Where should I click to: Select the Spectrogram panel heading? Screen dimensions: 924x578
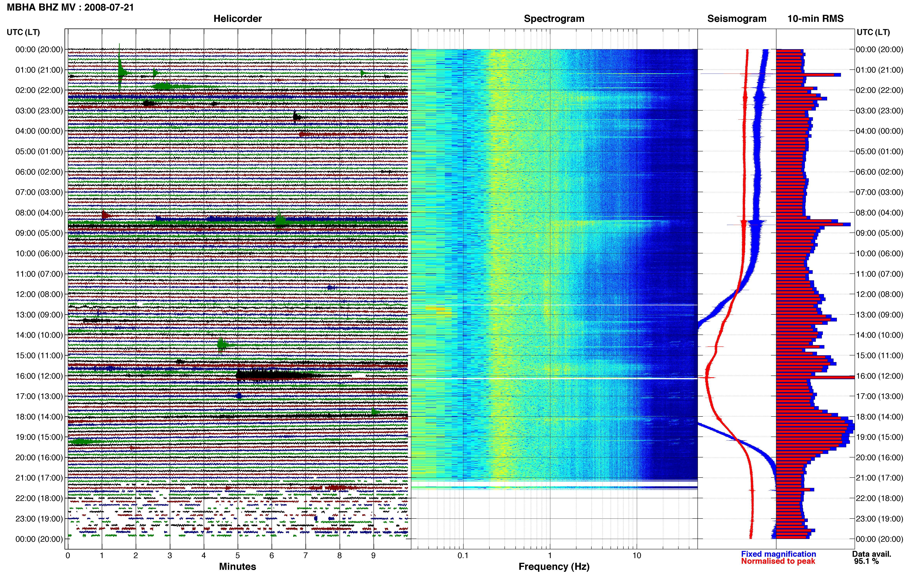[554, 18]
